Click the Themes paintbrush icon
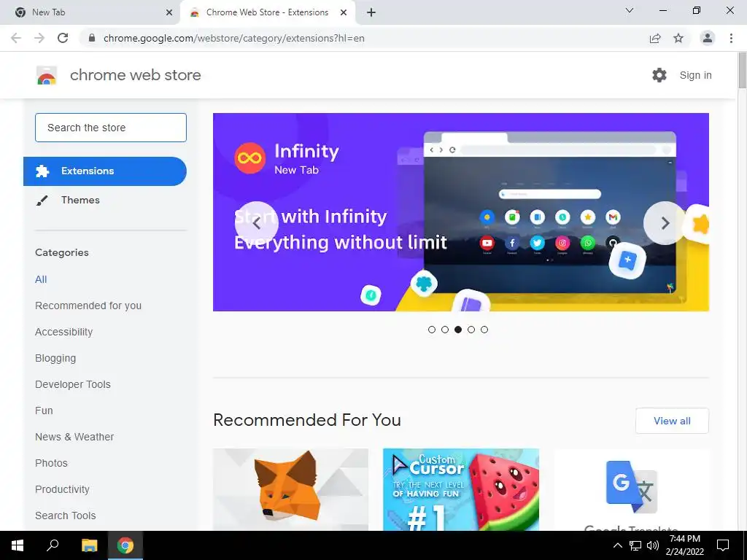The width and height of the screenshot is (747, 560). [42, 201]
